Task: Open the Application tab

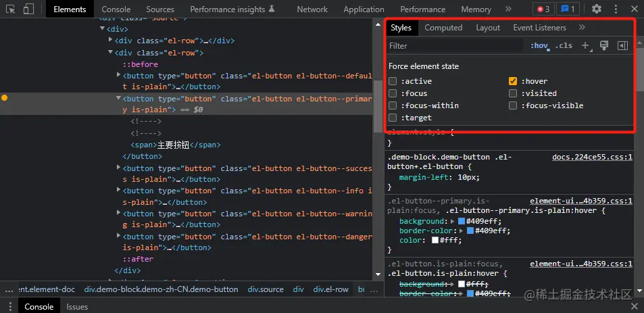Action: 364,9
